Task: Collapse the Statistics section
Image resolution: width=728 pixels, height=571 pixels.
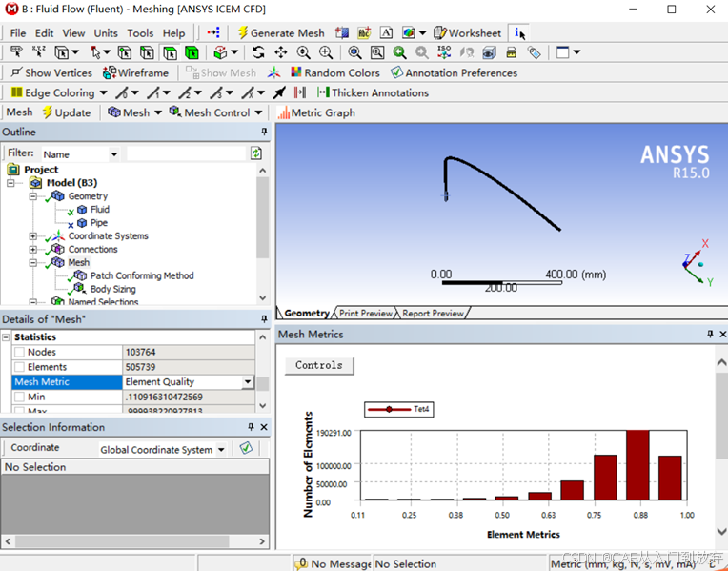Action: point(6,337)
